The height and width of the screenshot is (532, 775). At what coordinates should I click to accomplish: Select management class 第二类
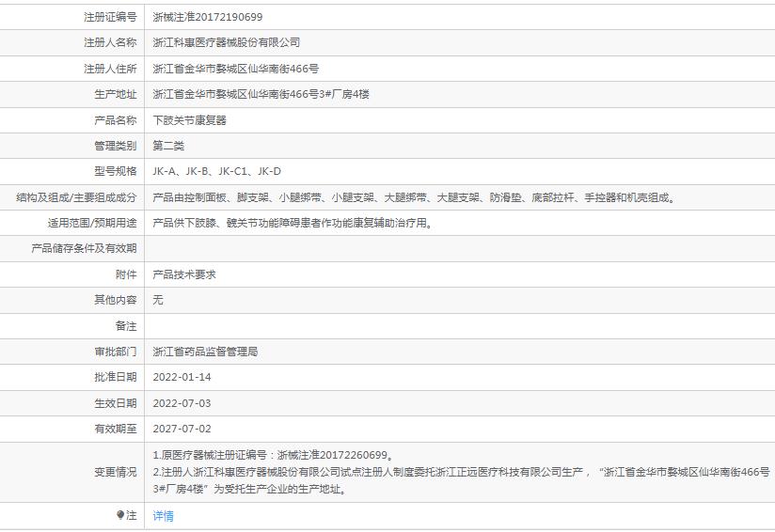click(168, 146)
